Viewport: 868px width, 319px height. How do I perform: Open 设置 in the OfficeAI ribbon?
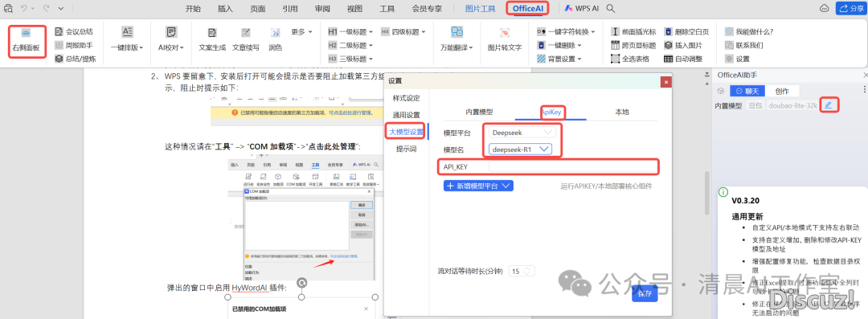(737, 58)
